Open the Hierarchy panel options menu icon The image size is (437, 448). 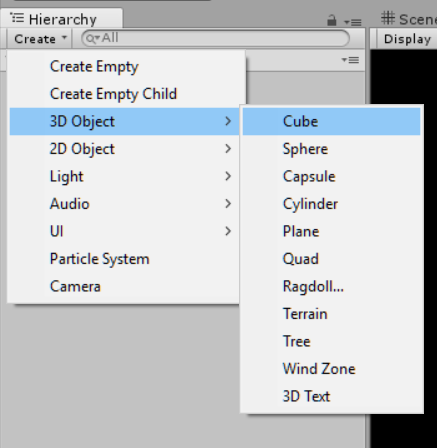[353, 22]
